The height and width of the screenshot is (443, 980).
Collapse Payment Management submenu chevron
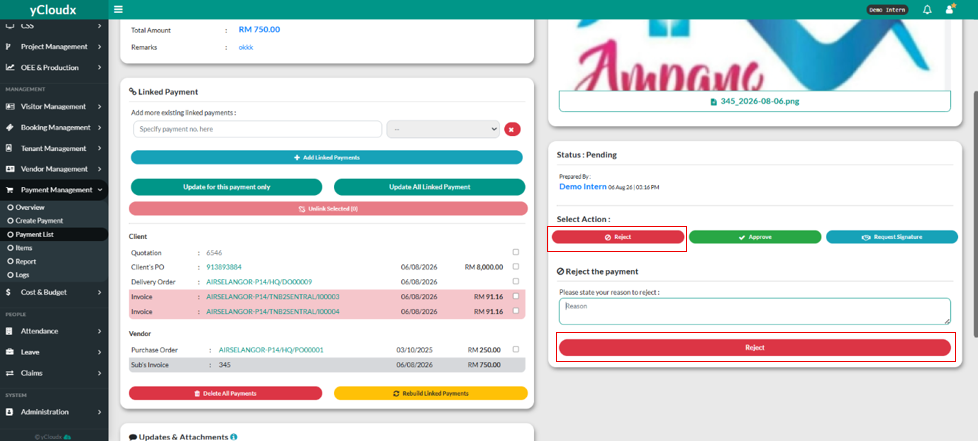[x=99, y=190]
